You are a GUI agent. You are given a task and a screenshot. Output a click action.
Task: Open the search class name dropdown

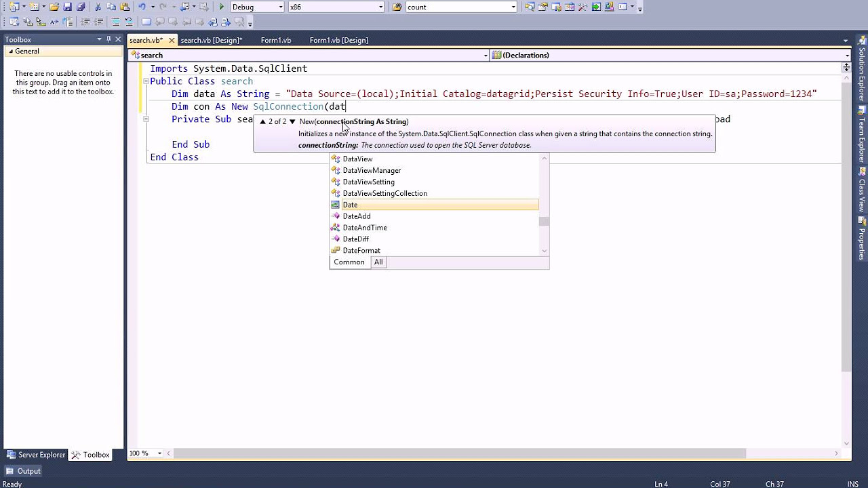click(485, 56)
